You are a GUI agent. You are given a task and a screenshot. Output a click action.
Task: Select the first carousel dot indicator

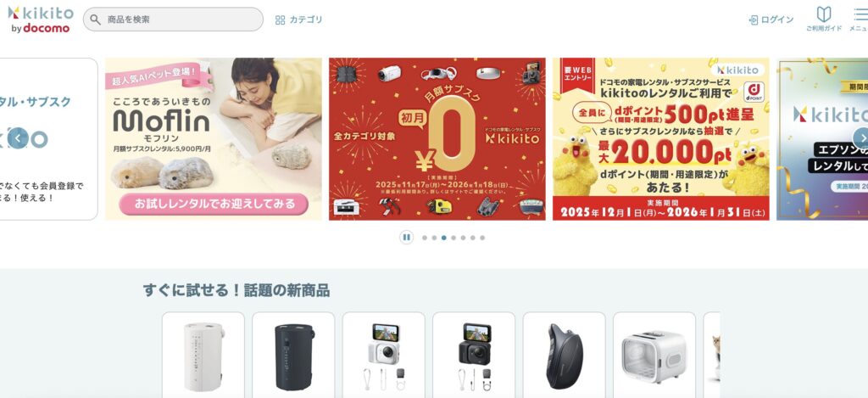(425, 238)
